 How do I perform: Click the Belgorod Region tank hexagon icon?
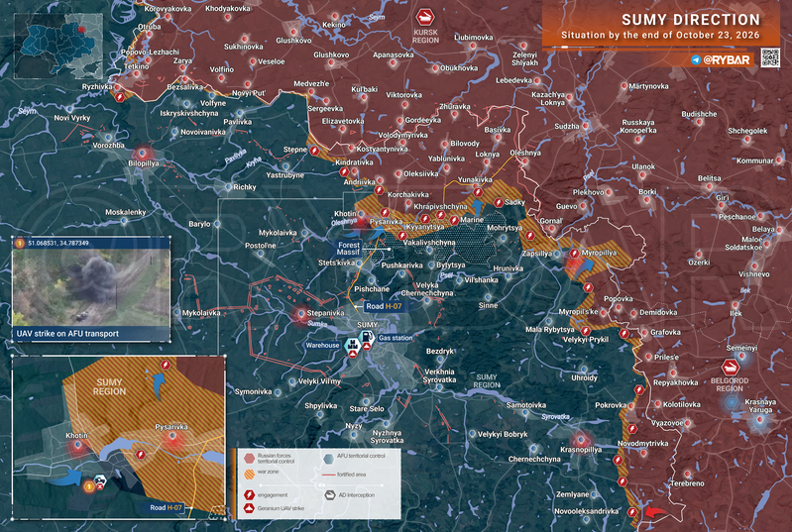[730, 367]
